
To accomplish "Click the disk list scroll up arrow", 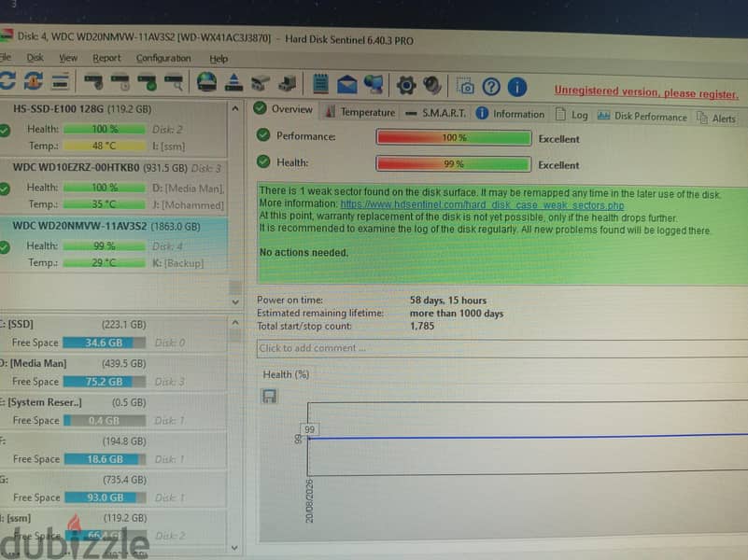I will click(235, 109).
